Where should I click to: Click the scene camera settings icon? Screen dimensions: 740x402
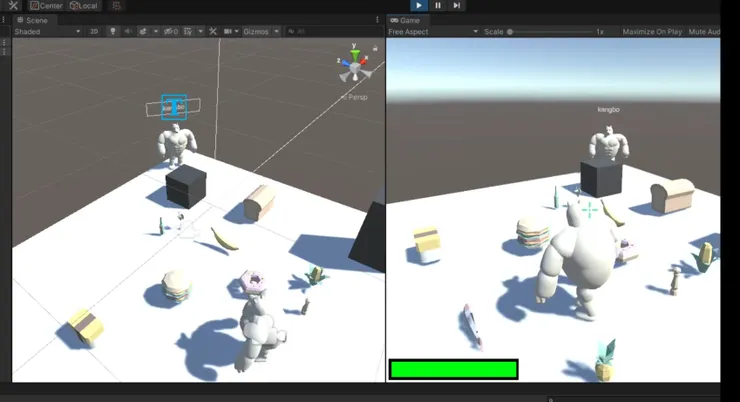click(x=228, y=31)
